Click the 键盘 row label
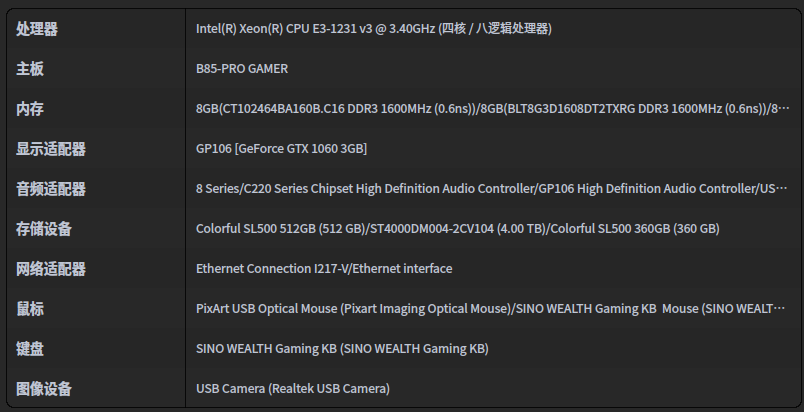 coord(30,349)
